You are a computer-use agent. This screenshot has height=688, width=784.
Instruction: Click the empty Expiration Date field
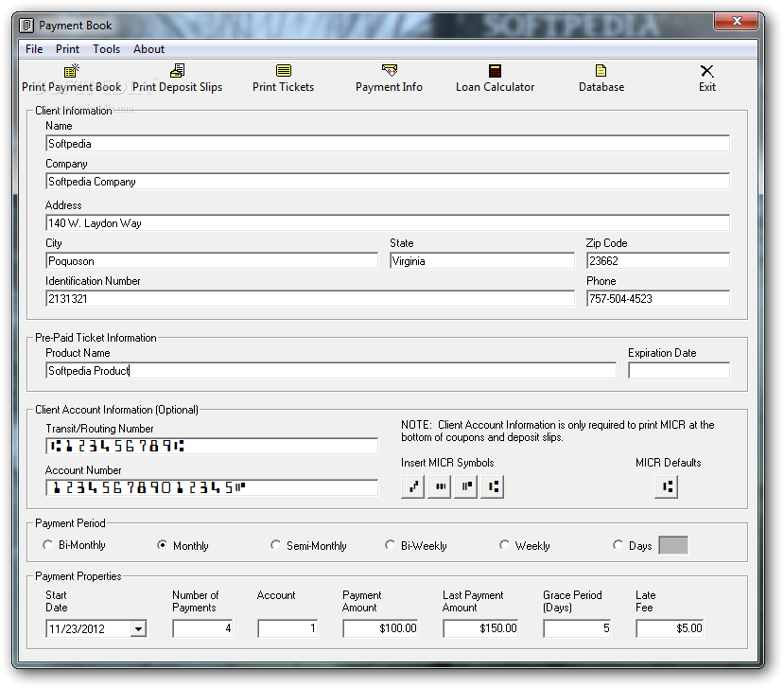click(x=679, y=371)
